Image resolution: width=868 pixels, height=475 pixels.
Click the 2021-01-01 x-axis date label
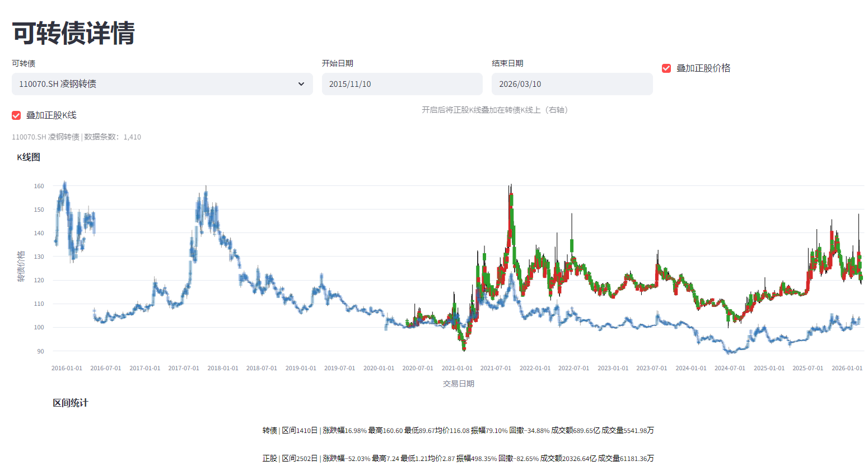[x=457, y=368]
